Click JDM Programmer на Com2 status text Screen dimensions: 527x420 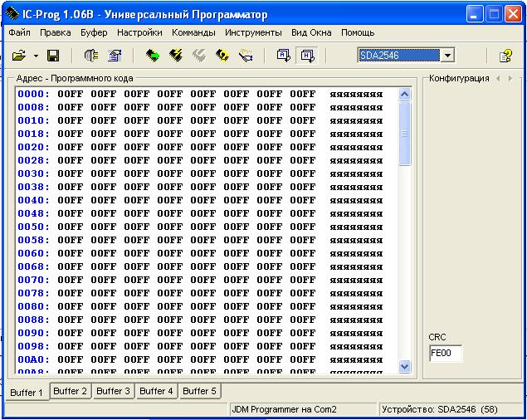click(285, 409)
